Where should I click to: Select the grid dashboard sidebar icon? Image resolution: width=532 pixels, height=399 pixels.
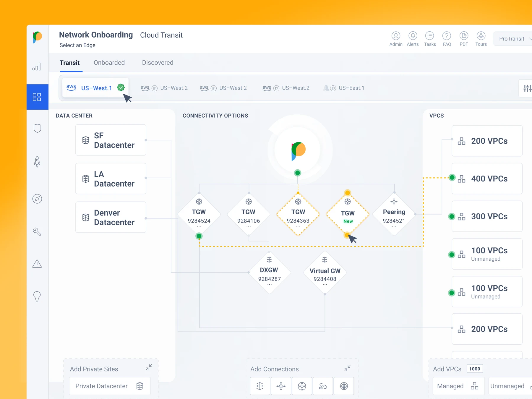[x=37, y=97]
